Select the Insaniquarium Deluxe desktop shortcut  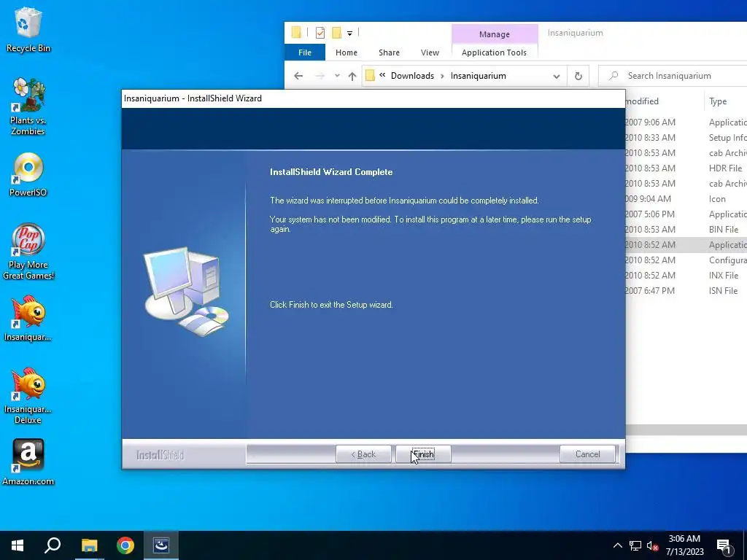click(x=28, y=395)
